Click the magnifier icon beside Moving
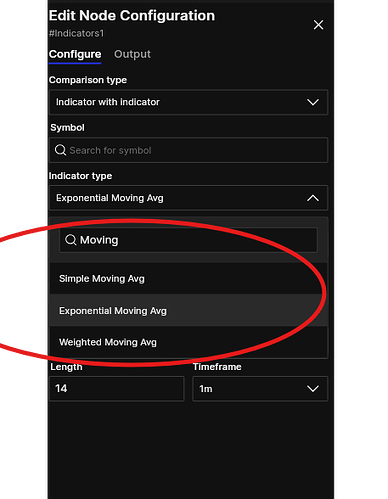Screen dimensions: 388x499 tap(71, 240)
